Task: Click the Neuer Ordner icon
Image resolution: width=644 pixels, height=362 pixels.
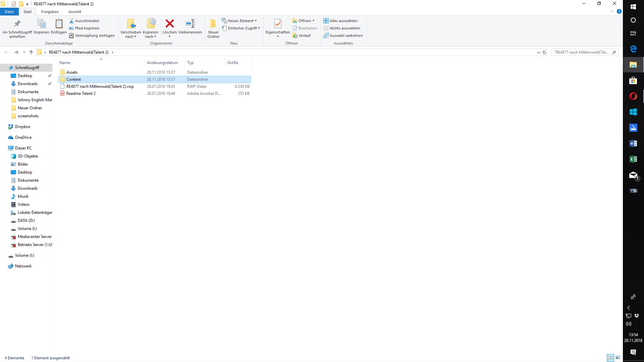Action: pyautogui.click(x=213, y=23)
